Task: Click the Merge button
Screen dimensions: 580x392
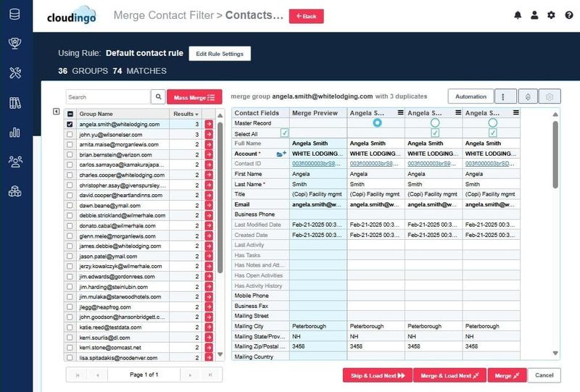Action: (507, 375)
